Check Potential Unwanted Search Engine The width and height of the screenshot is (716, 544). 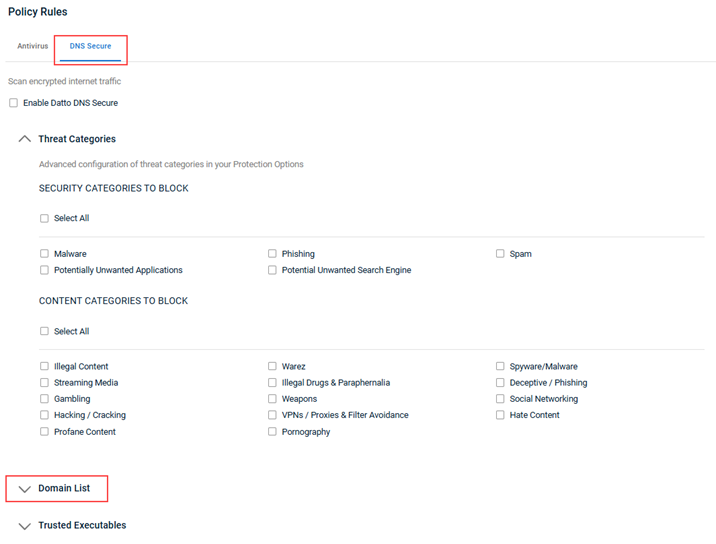[x=272, y=270]
